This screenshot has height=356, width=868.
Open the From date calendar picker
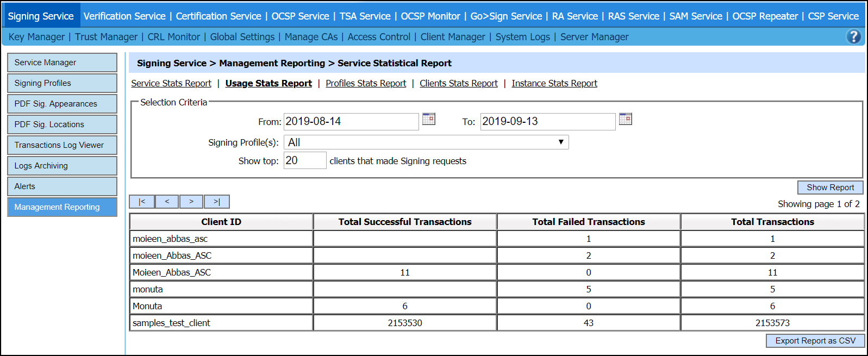[x=429, y=119]
